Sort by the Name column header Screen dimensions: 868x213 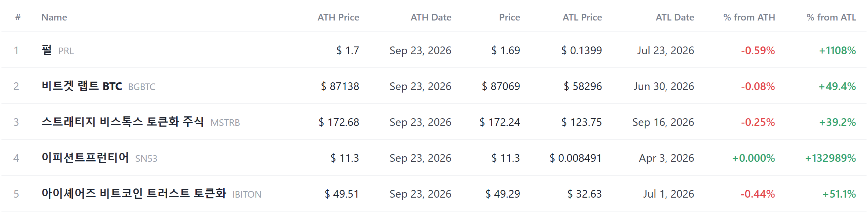pos(54,17)
